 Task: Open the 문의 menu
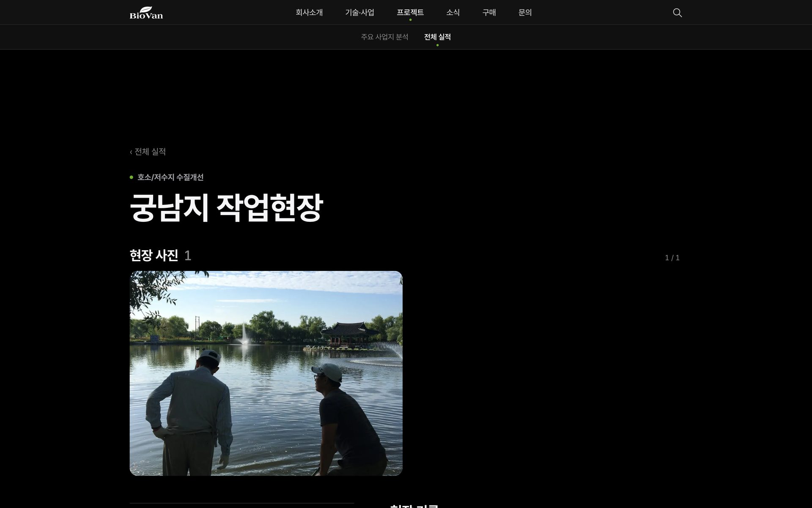(x=525, y=13)
